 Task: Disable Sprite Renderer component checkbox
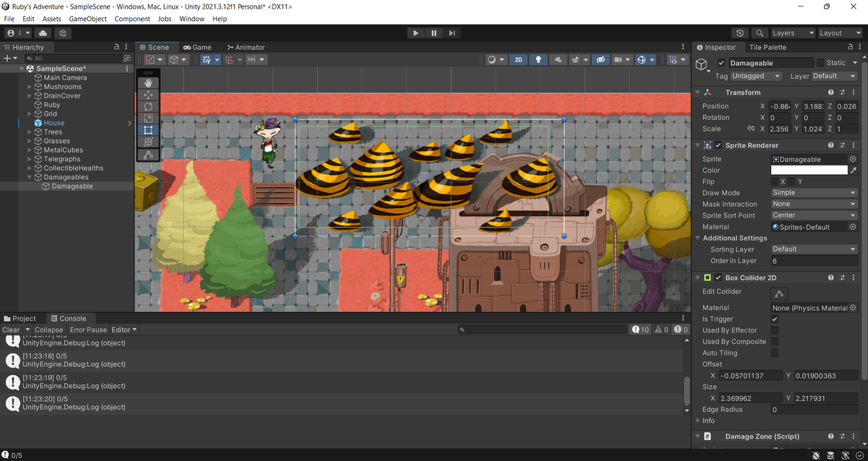718,145
